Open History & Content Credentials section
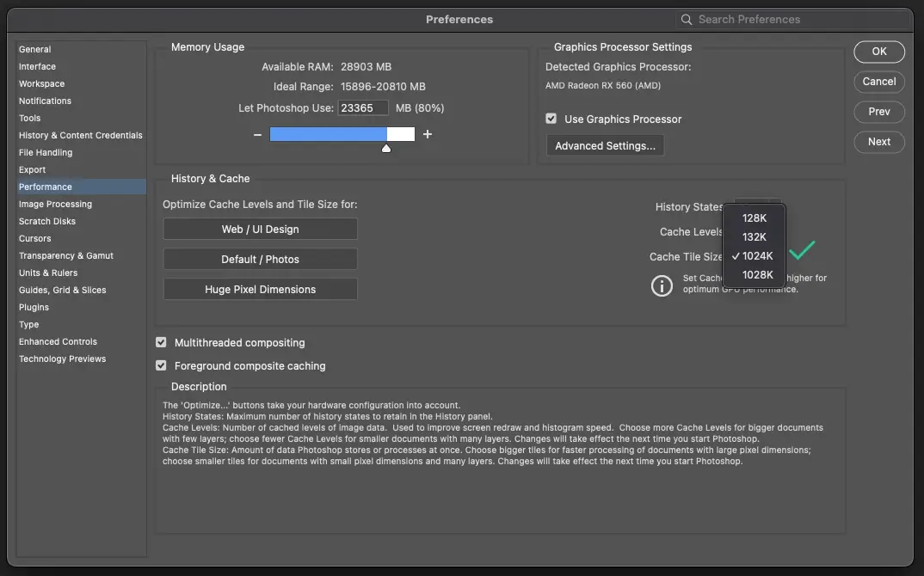This screenshot has height=576, width=924. (82, 135)
